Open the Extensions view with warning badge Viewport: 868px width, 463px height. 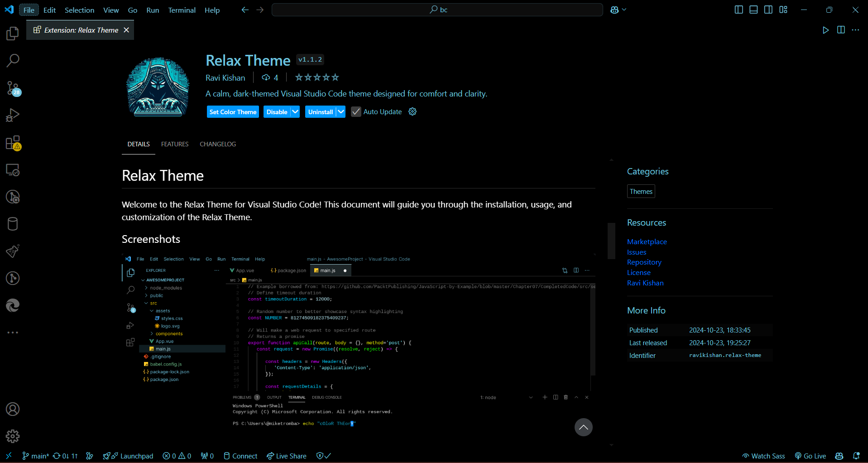click(x=13, y=143)
